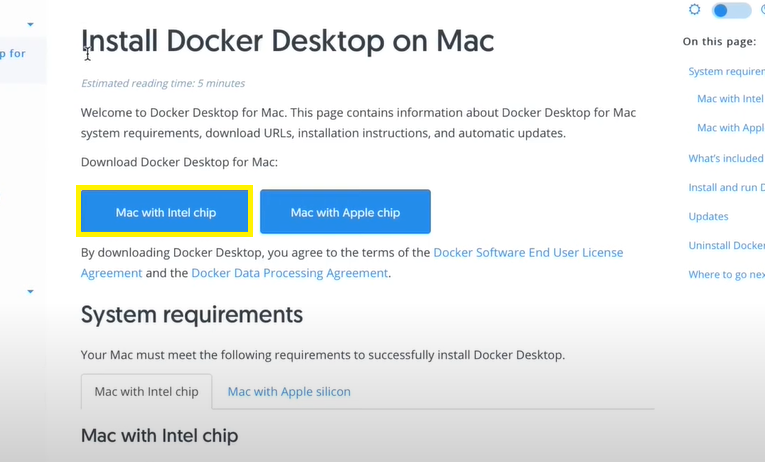Go to Mac with Intel outline link
This screenshot has width=765, height=462.
tap(730, 99)
